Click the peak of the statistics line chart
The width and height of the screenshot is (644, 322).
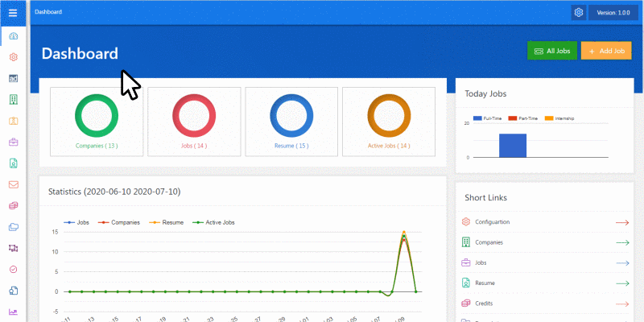404,232
